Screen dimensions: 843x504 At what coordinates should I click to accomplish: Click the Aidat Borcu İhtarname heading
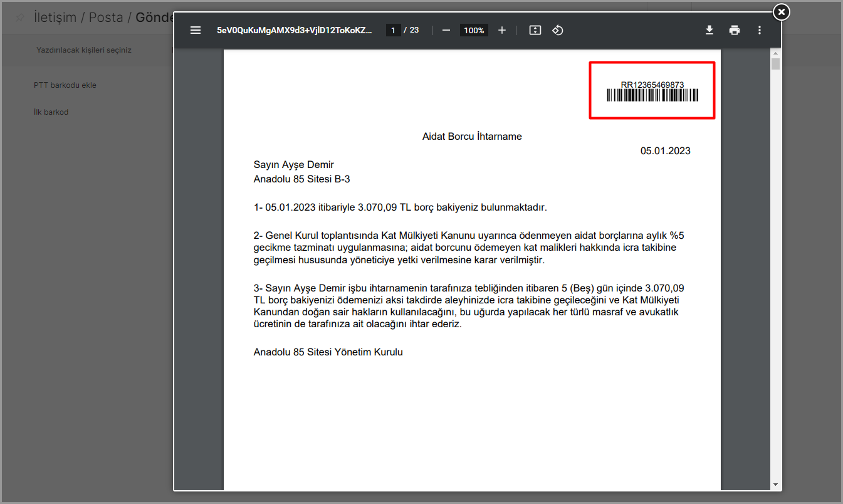point(472,136)
